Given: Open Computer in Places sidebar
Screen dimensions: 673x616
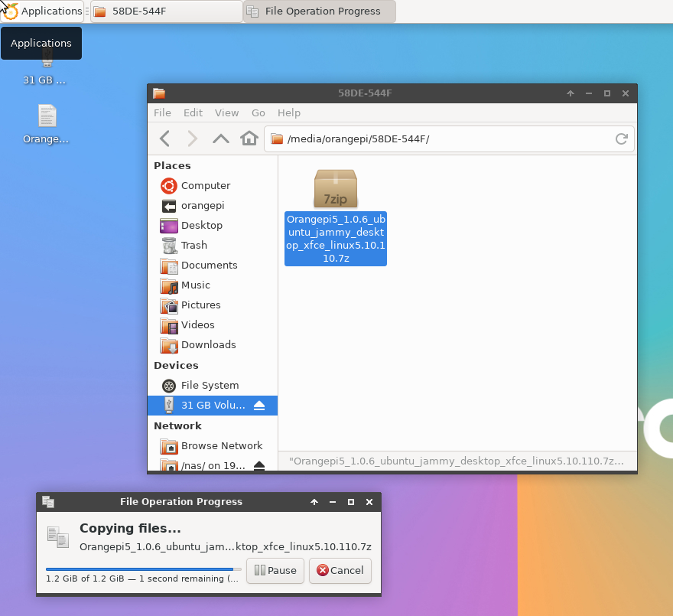Looking at the screenshot, I should click(x=213, y=186).
